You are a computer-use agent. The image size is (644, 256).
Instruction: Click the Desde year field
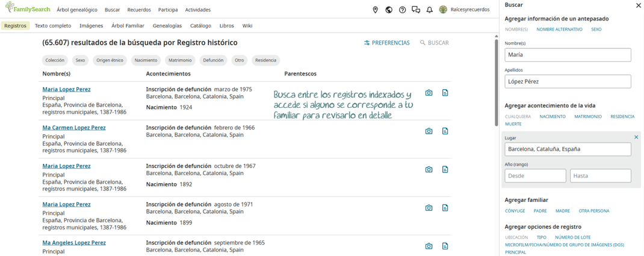[535, 175]
